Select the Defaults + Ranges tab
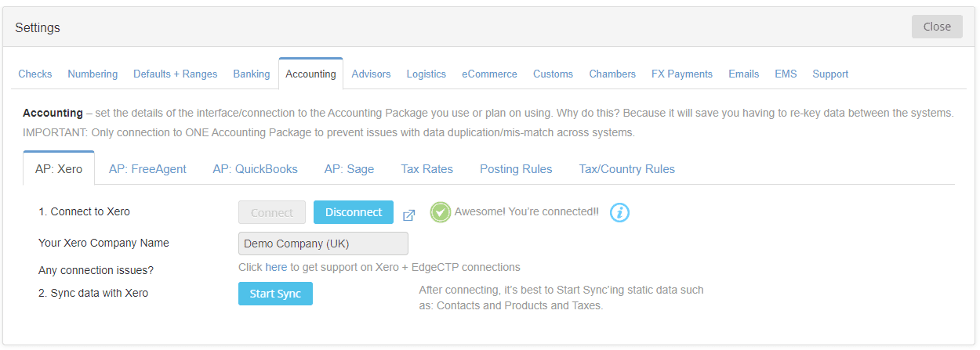 [175, 74]
